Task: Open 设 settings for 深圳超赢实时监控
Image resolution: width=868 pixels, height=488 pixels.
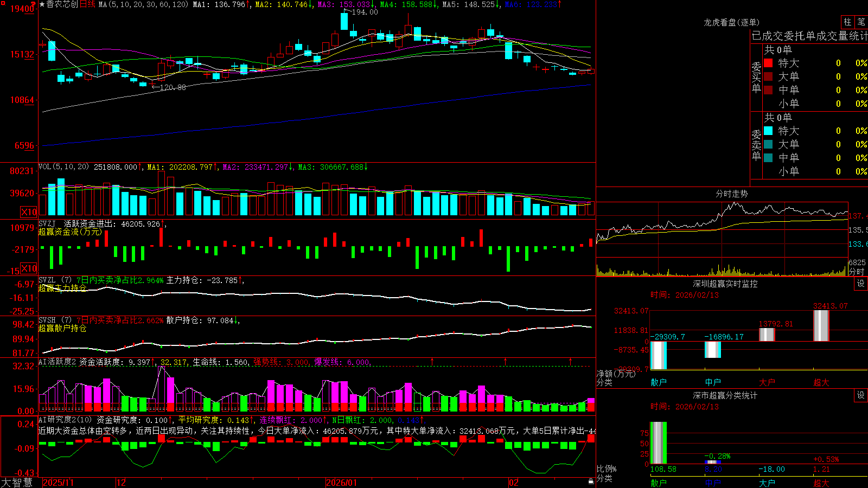Action: click(861, 284)
